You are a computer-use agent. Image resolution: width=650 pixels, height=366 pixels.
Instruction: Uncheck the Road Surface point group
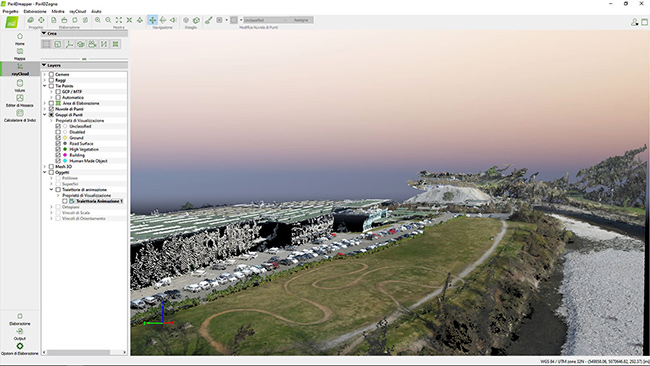coord(58,143)
